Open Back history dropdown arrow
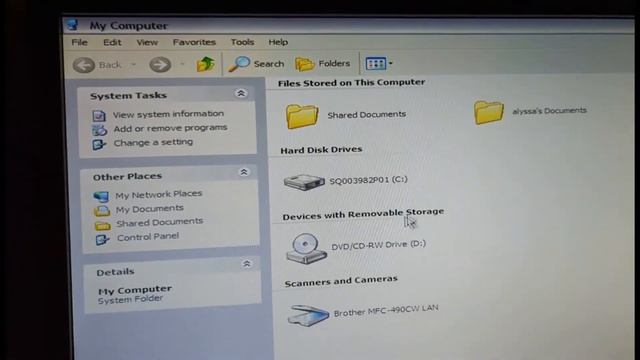 [x=133, y=64]
